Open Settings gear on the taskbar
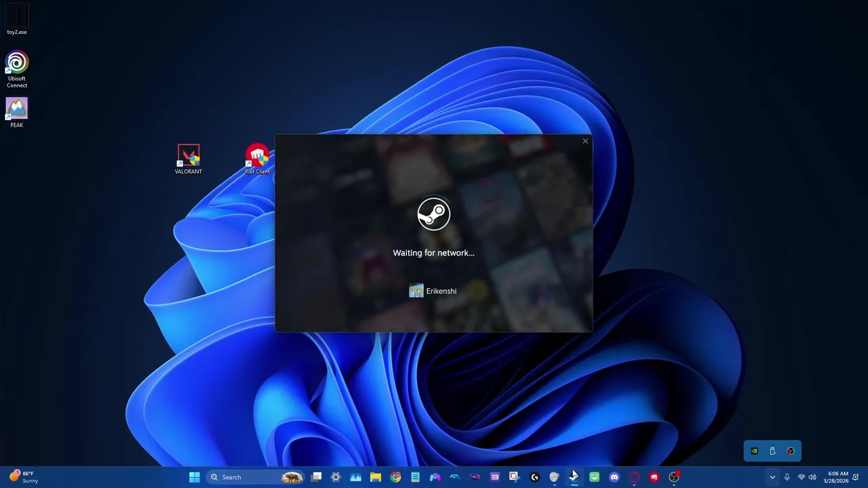Viewport: 868px width, 488px height. [336, 477]
